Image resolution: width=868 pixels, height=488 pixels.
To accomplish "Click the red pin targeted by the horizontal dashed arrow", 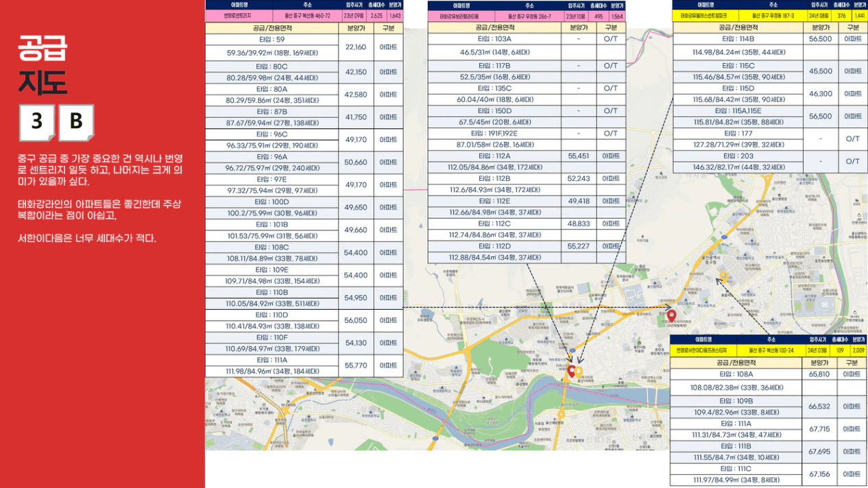I will point(672,315).
